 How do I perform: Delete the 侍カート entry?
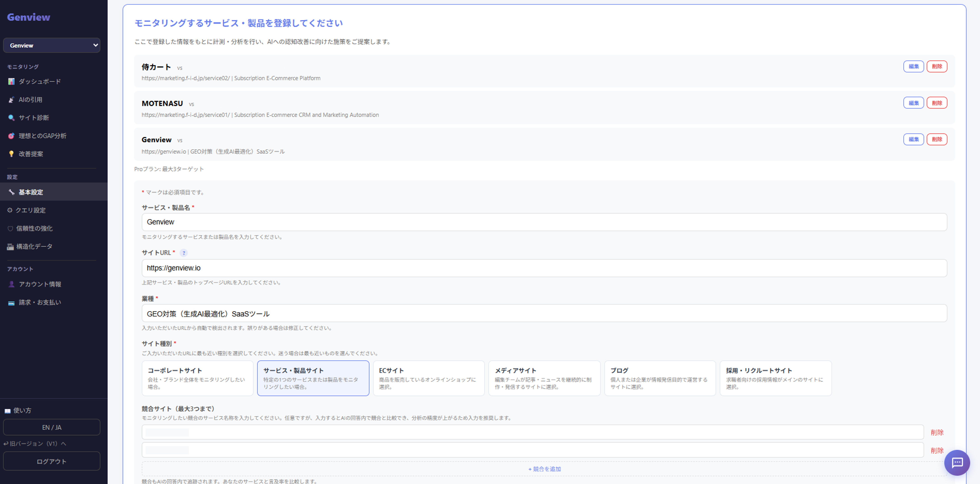click(937, 67)
